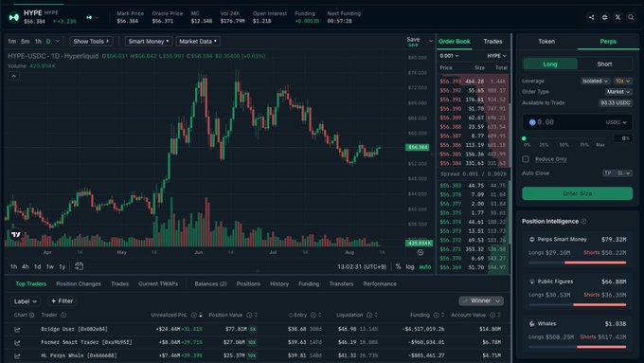
Task: Select the 1h interval in top toolbar
Action: point(38,41)
